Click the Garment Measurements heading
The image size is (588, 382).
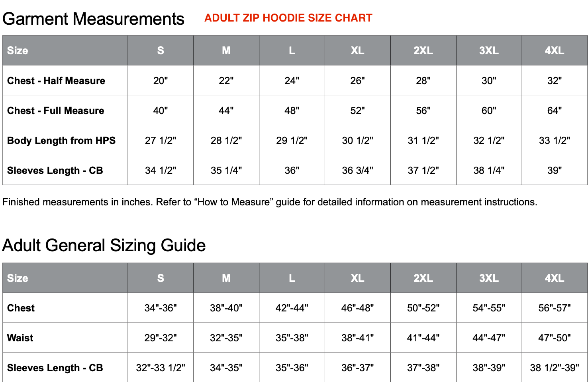coord(93,19)
